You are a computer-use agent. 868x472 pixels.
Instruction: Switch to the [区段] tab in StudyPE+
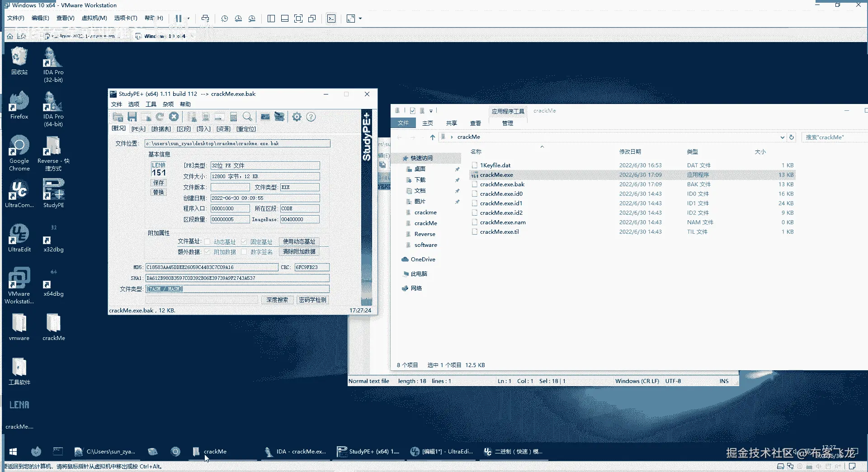pyautogui.click(x=184, y=129)
